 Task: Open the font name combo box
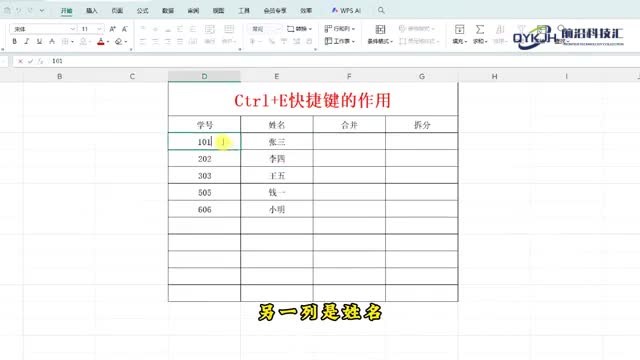pyautogui.click(x=43, y=29)
